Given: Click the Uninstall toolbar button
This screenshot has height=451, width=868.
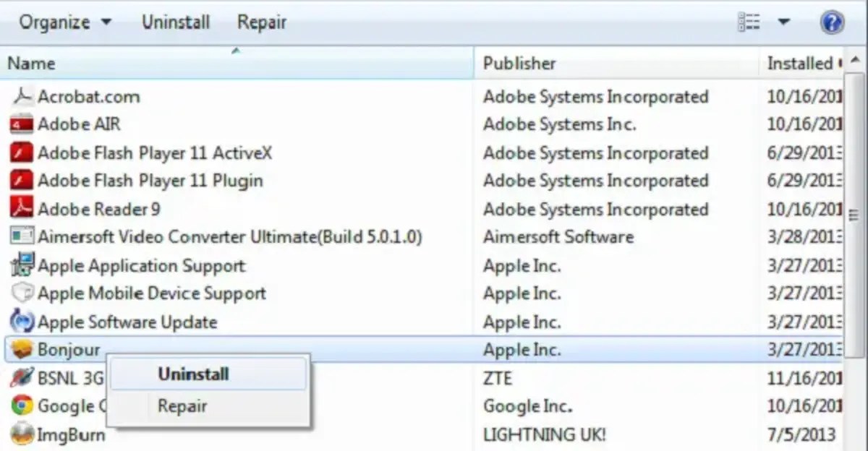Looking at the screenshot, I should click(175, 22).
